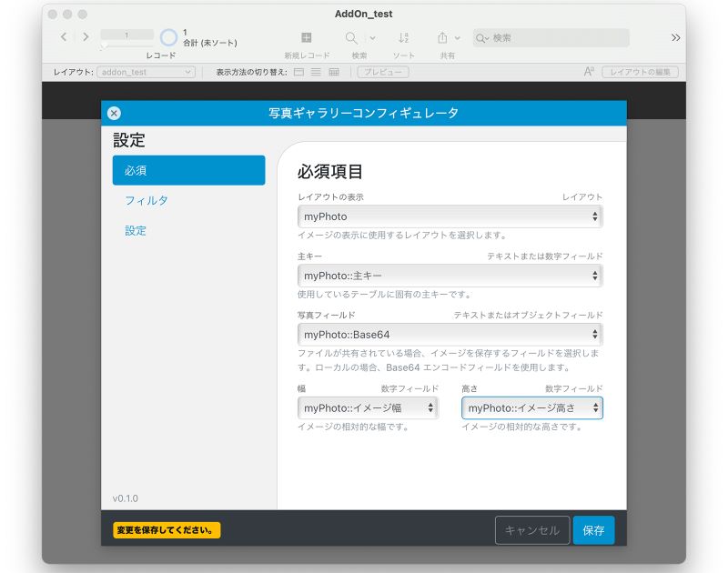728x573 pixels.
Task: Click the 新規レコード new record icon
Action: (307, 37)
